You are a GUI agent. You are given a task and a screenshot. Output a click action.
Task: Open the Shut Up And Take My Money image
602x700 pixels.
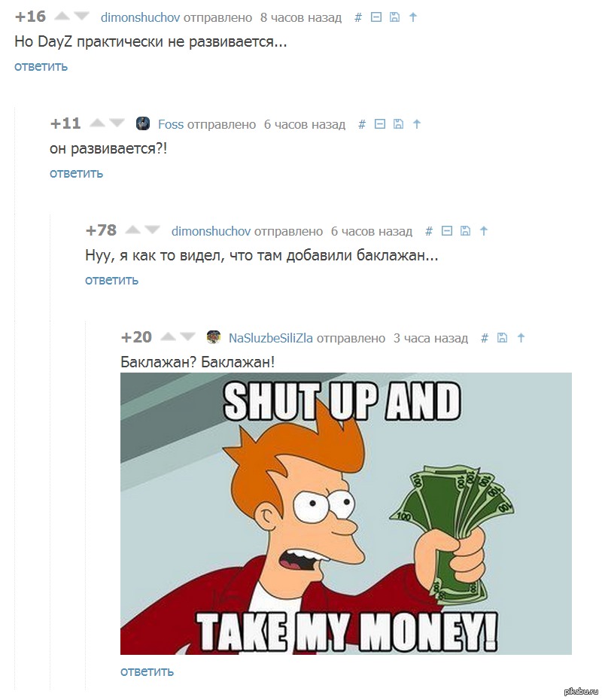pos(346,513)
